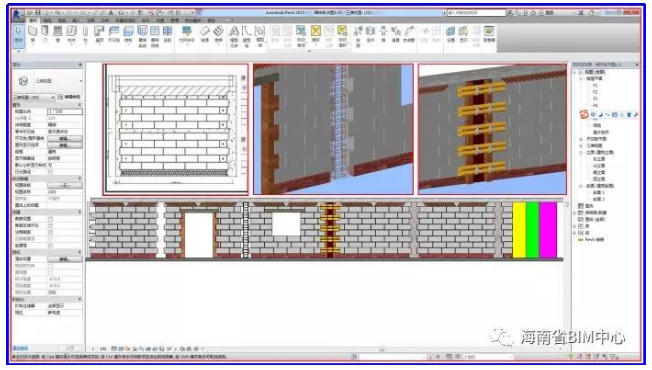Viewport: 652px width, 370px height.
Task: Open the first ribbon tab (Architecture)
Action: 33,20
